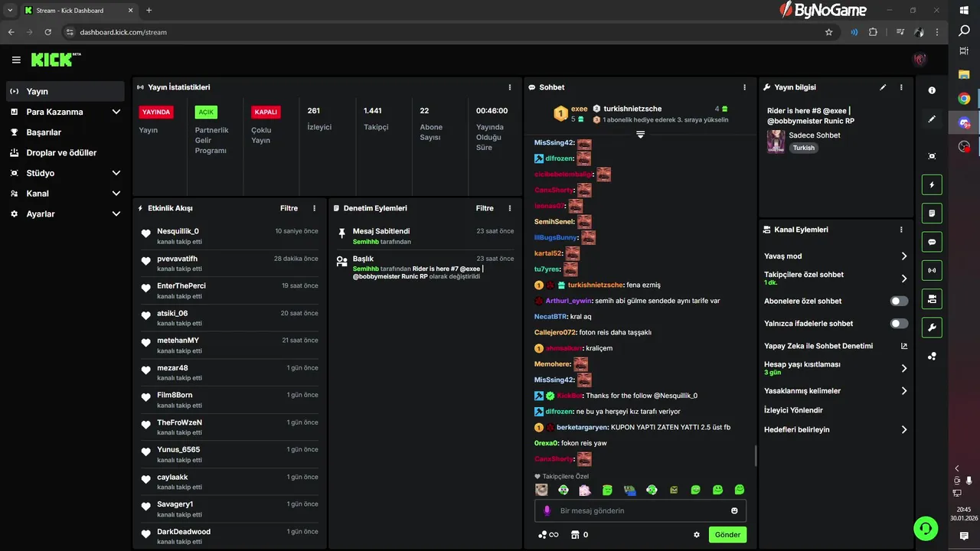Click browser address bar dashboard.kick.com/stream
This screenshot has height=551, width=980.
[x=122, y=32]
